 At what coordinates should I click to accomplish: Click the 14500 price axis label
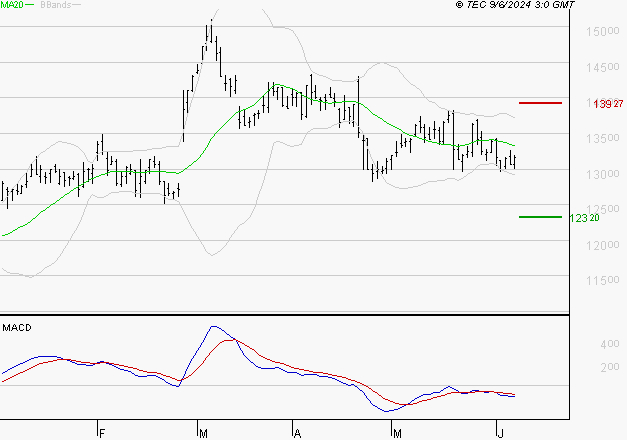point(603,67)
